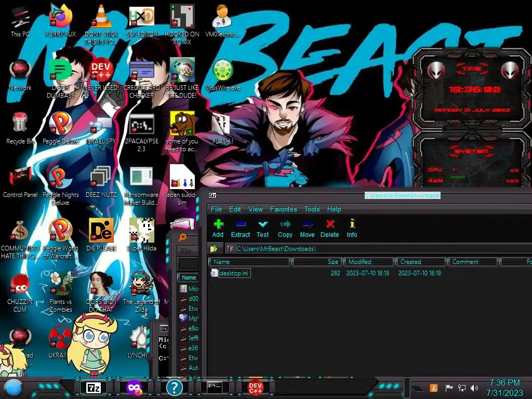Select the VLC cone desktop icon
532x399 pixels.
coord(101,24)
